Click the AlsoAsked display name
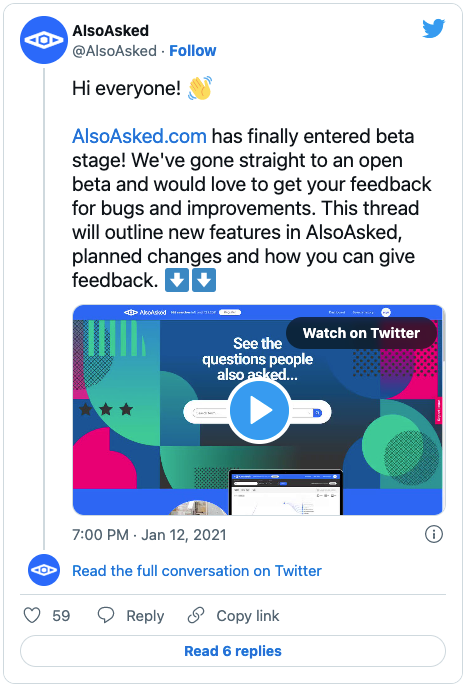This screenshot has height=687, width=466. pyautogui.click(x=110, y=31)
